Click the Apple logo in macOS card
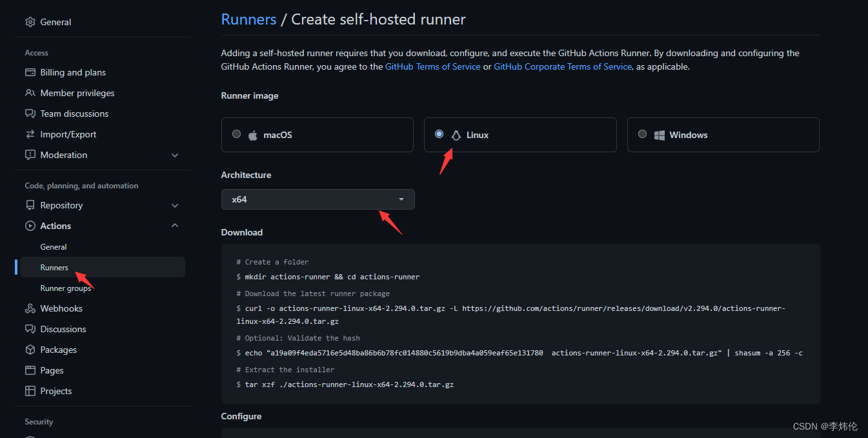868x438 pixels. [x=253, y=135]
